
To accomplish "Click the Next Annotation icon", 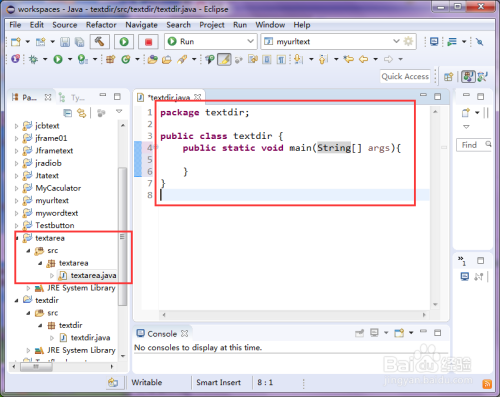I will point(298,59).
